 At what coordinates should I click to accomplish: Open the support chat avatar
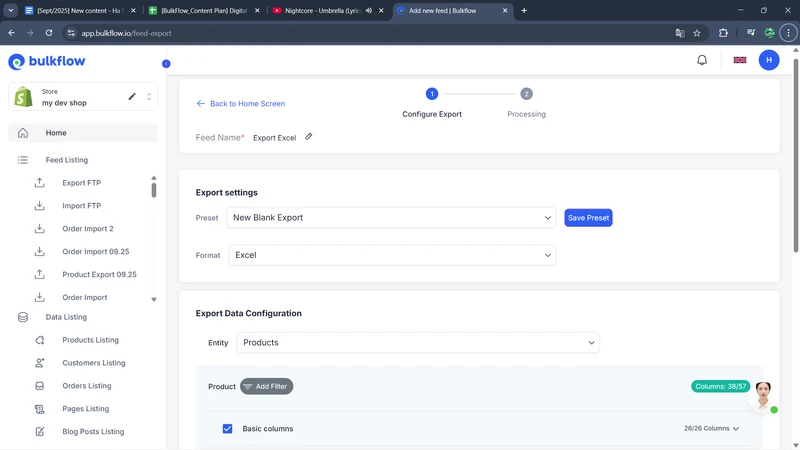coord(764,395)
